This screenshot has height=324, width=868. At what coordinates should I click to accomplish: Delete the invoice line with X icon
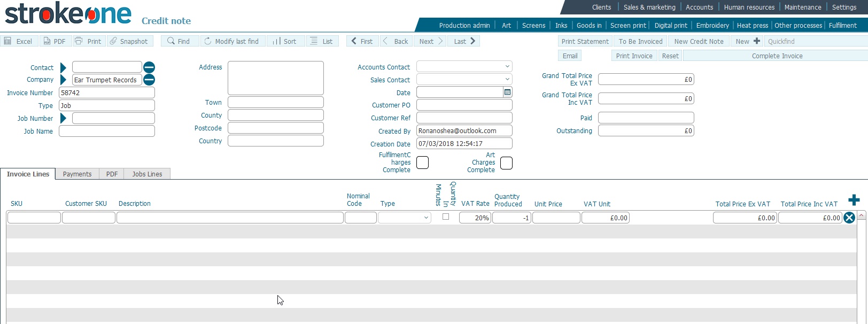tap(849, 218)
